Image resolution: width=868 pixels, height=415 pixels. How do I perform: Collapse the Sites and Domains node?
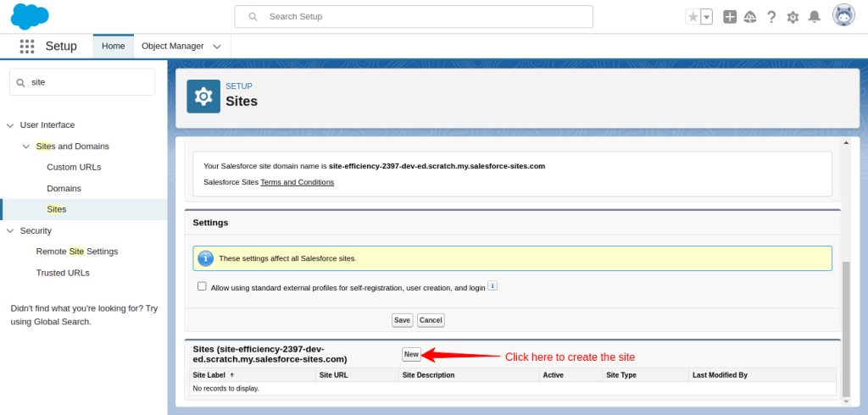pyautogui.click(x=25, y=147)
